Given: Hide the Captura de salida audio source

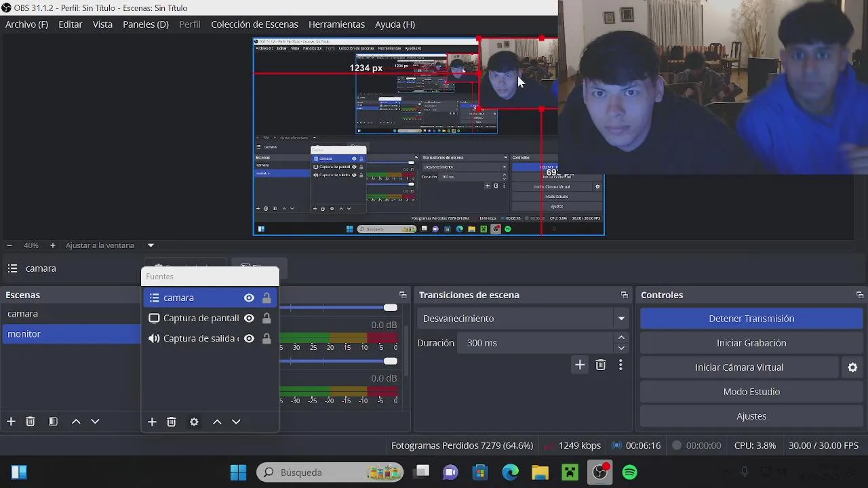Looking at the screenshot, I should pos(249,338).
